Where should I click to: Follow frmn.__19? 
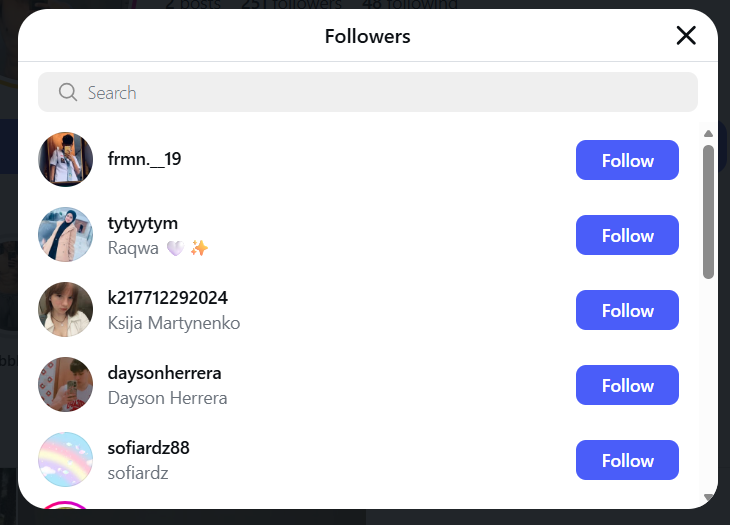click(x=627, y=160)
